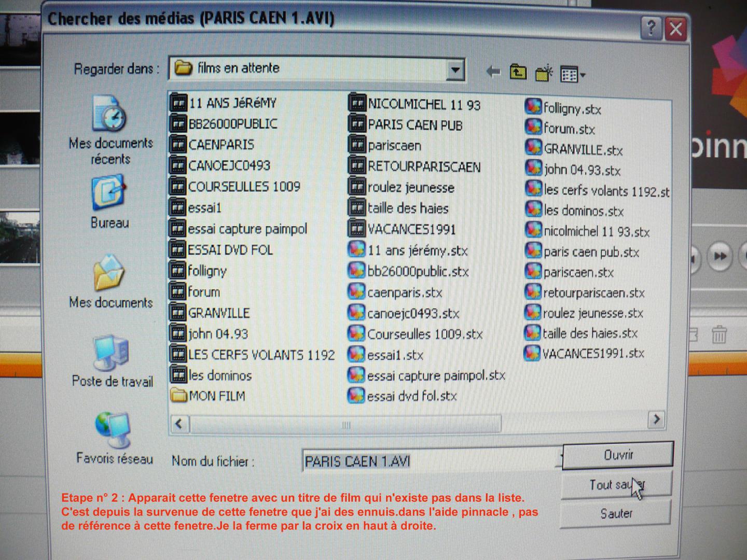The image size is (747, 560).
Task: Open the view options menu icon
Action: [573, 75]
